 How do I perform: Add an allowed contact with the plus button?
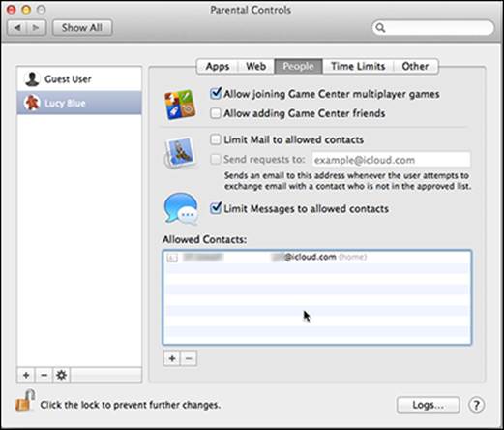point(172,358)
